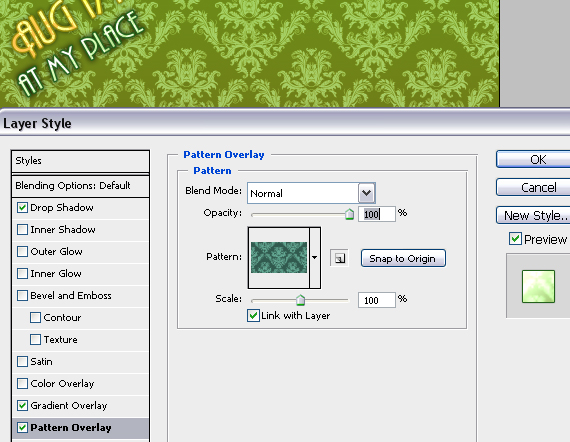Viewport: 570px width, 442px height.
Task: Click the Scale value field
Action: tap(377, 300)
